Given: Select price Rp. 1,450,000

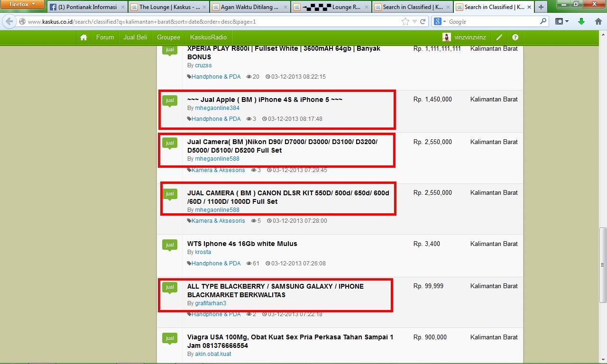Looking at the screenshot, I should coord(432,100).
